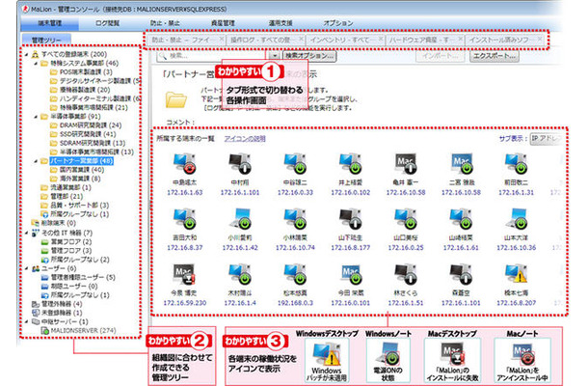
Task: Click the green folder icon for 営業フロア (2)
Action: pyautogui.click(x=44, y=242)
